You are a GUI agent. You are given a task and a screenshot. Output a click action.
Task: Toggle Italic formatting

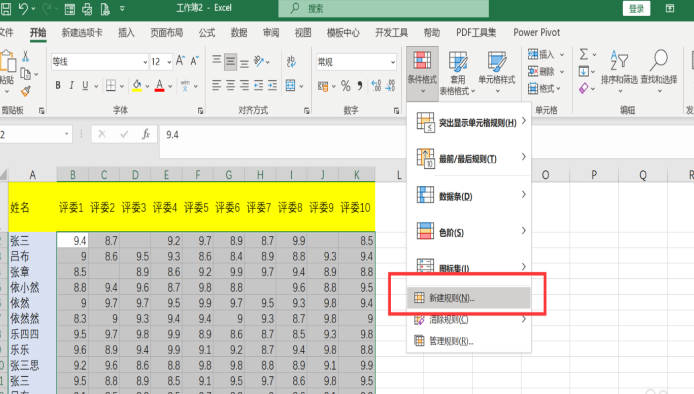click(x=71, y=85)
